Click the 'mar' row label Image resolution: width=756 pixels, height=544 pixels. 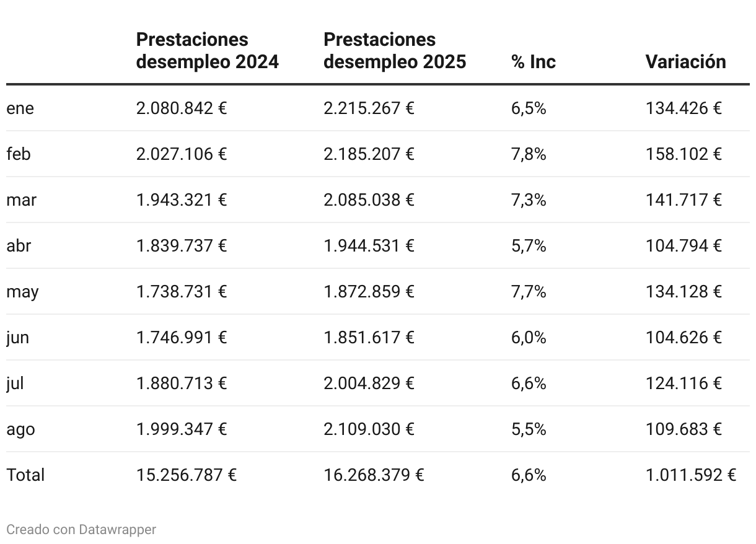21,200
